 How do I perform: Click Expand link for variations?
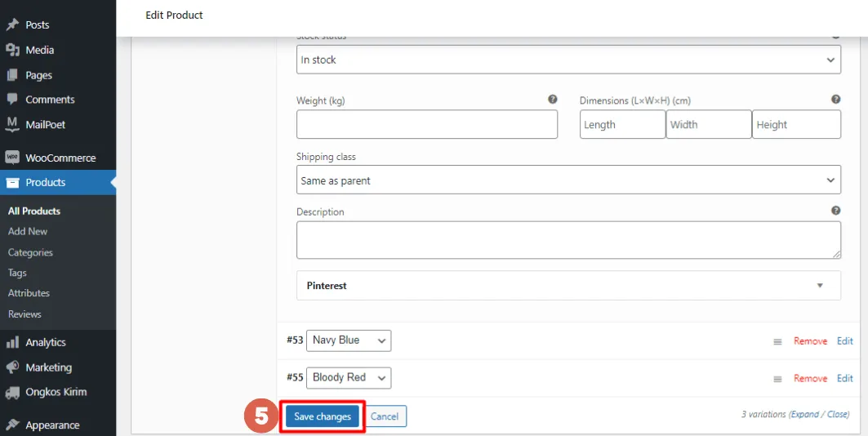point(805,415)
